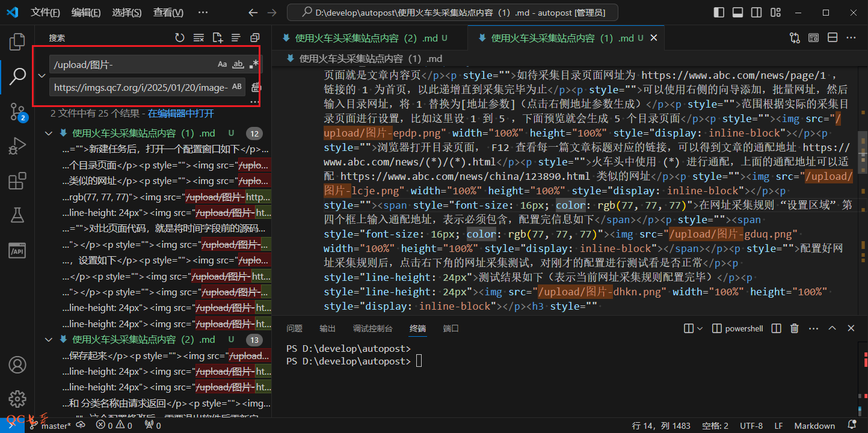Kill terminal using the trash icon
868x433 pixels.
pos(795,328)
